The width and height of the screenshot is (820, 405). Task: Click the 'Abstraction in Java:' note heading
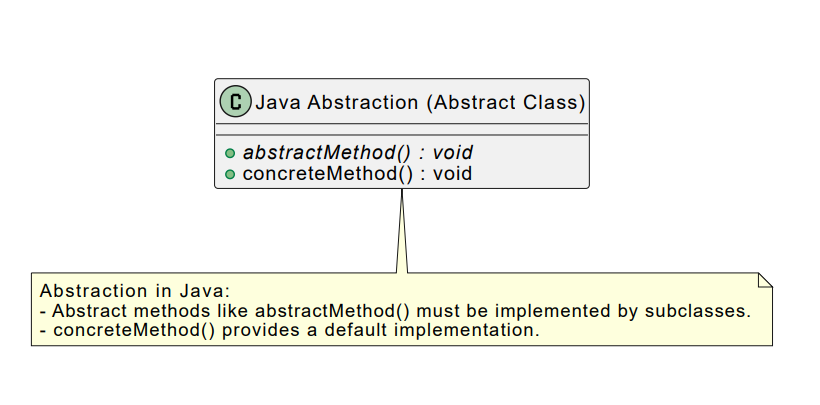[135, 291]
